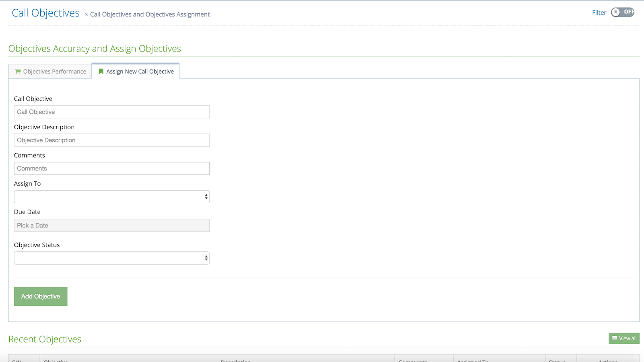The width and height of the screenshot is (644, 362).
Task: Click the Objective Status field label
Action: pyautogui.click(x=37, y=245)
